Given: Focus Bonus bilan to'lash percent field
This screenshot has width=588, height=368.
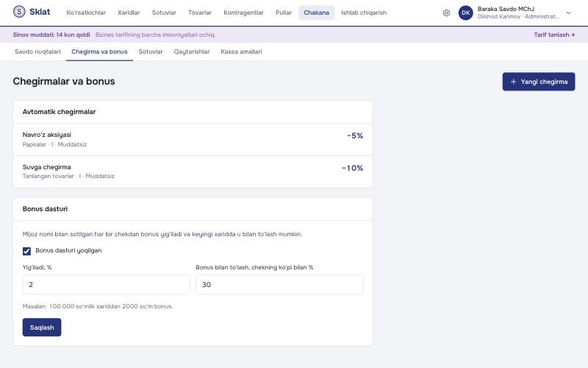Looking at the screenshot, I should point(279,285).
